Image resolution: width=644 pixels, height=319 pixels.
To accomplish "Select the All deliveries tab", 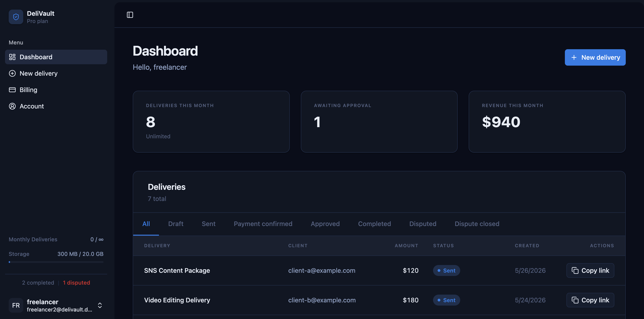I will pos(146,224).
